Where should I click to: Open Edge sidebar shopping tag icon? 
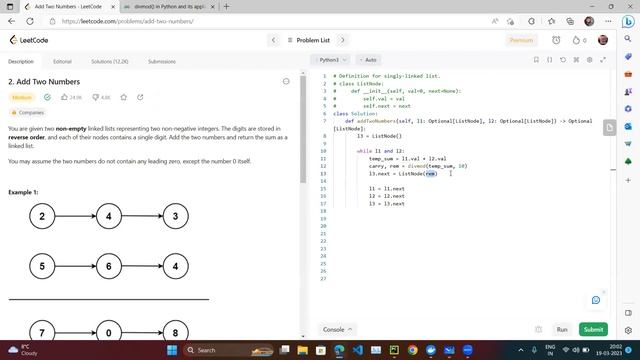tap(628, 56)
